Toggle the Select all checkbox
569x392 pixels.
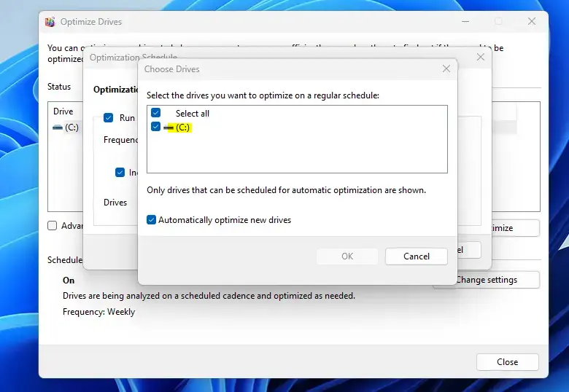pos(155,113)
